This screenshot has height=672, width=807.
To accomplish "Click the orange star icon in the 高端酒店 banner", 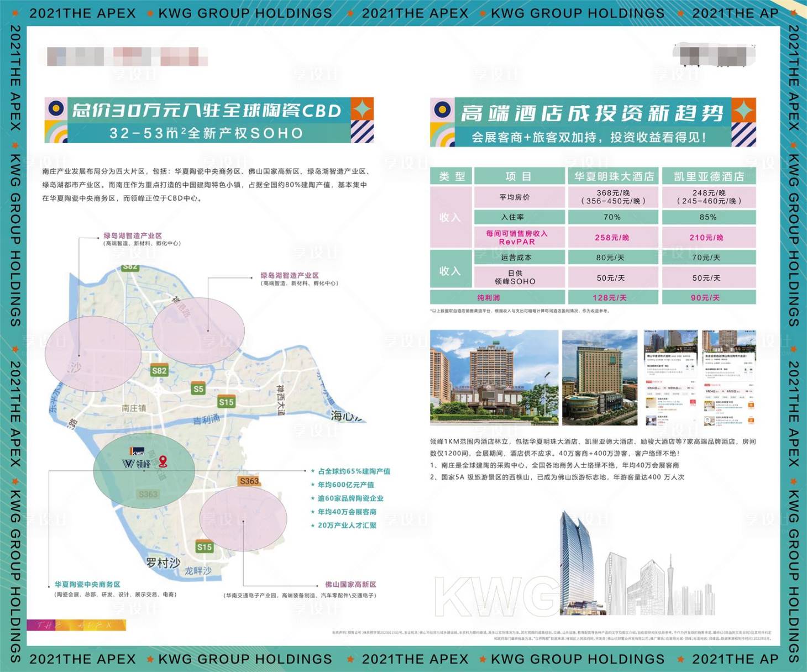I will (x=744, y=111).
